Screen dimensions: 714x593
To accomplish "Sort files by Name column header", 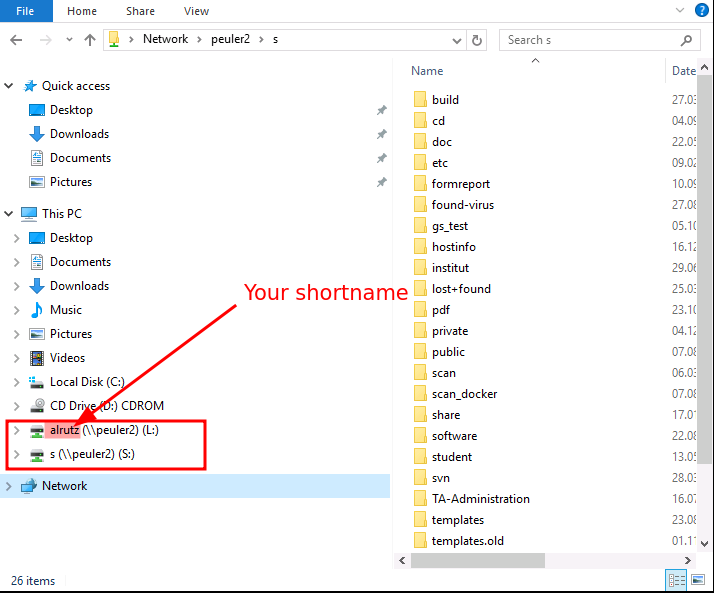I will click(x=427, y=71).
